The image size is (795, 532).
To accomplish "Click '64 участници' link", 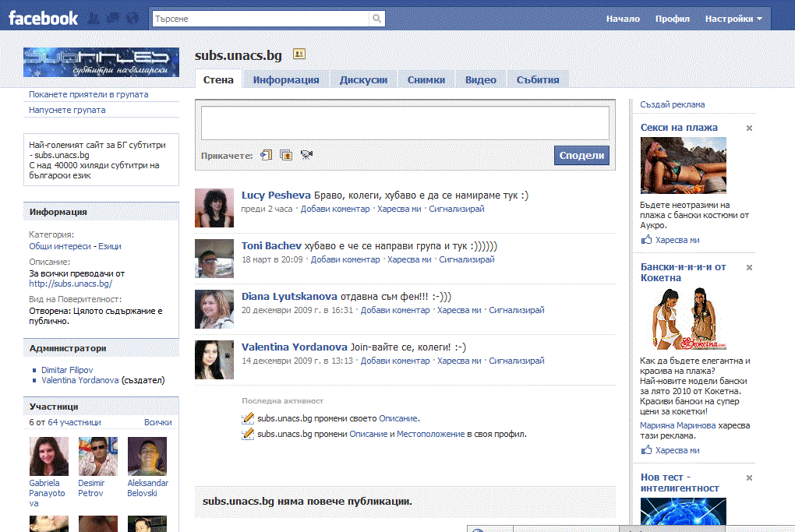I will [74, 422].
